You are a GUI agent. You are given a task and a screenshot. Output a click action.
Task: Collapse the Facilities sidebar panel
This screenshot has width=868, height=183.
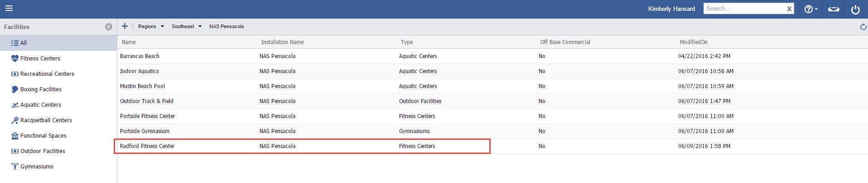click(x=109, y=27)
